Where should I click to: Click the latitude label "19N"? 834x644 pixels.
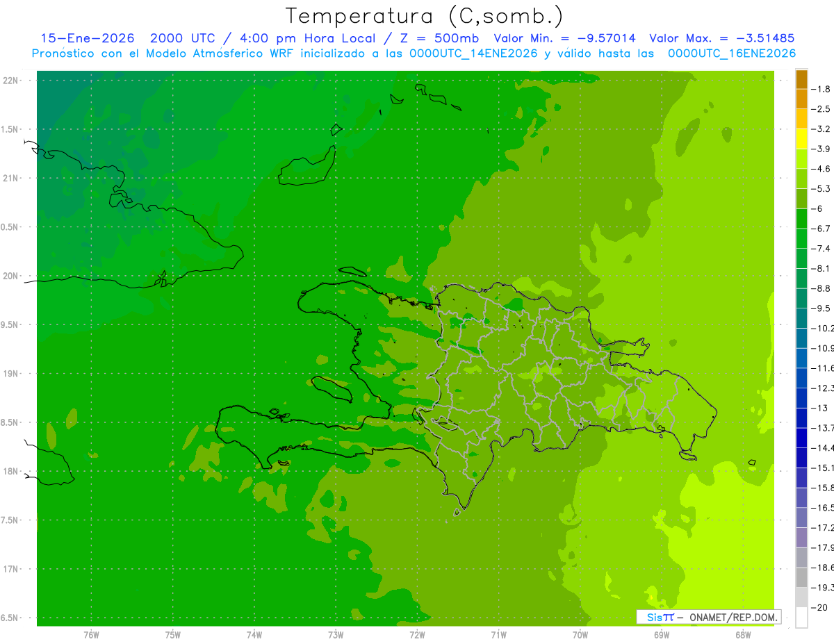pyautogui.click(x=11, y=374)
